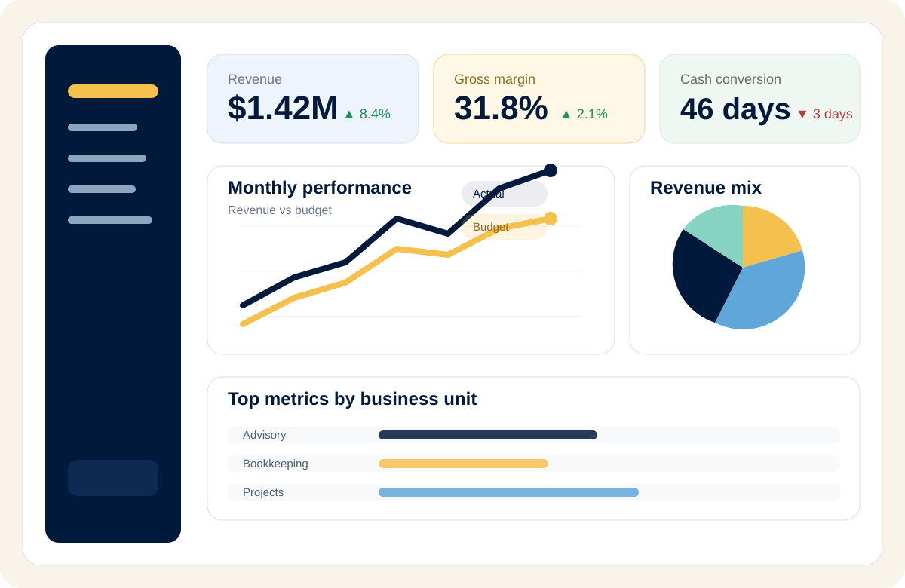This screenshot has height=588, width=905.
Task: Click the Top metrics by business unit heading
Action: pos(352,399)
